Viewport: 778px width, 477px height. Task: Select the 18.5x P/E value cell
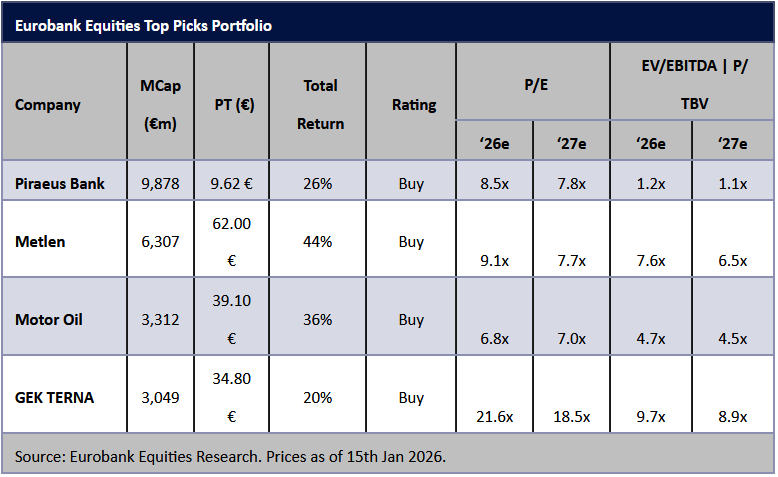point(571,417)
